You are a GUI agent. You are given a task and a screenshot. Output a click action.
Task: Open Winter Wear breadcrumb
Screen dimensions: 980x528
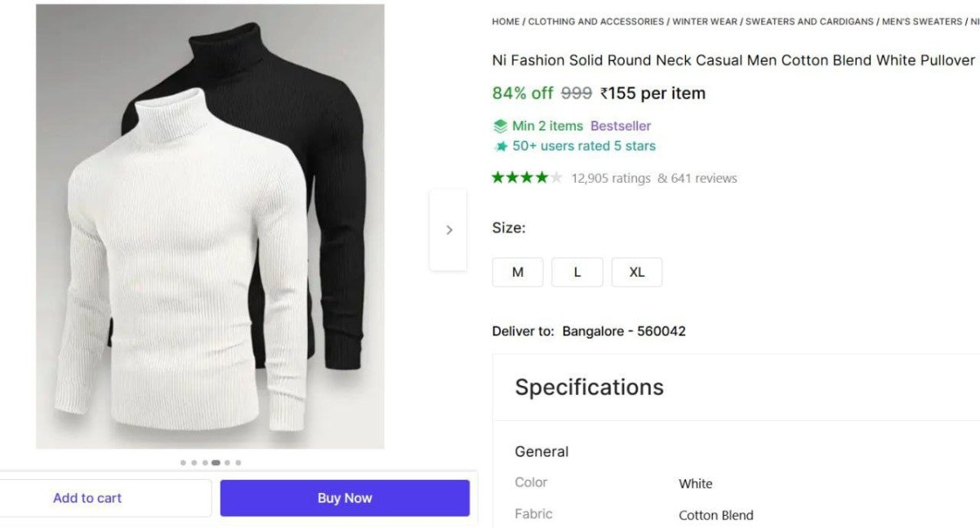703,22
